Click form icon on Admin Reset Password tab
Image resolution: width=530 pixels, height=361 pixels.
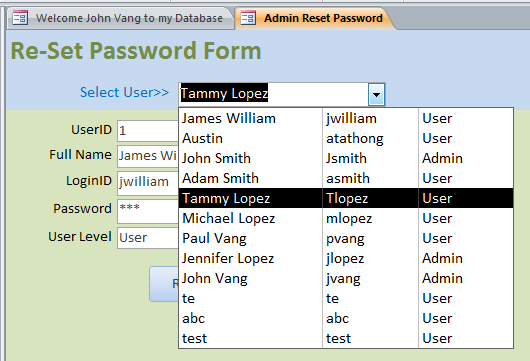248,18
